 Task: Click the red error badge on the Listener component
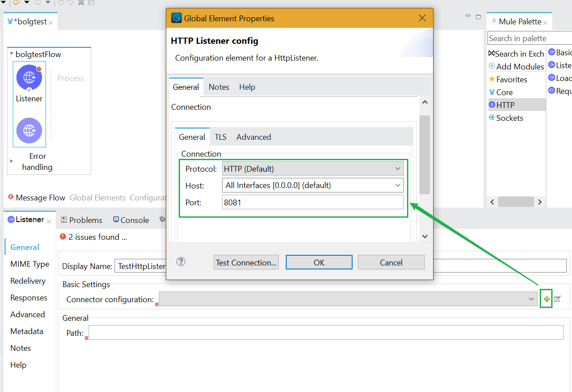click(x=39, y=69)
